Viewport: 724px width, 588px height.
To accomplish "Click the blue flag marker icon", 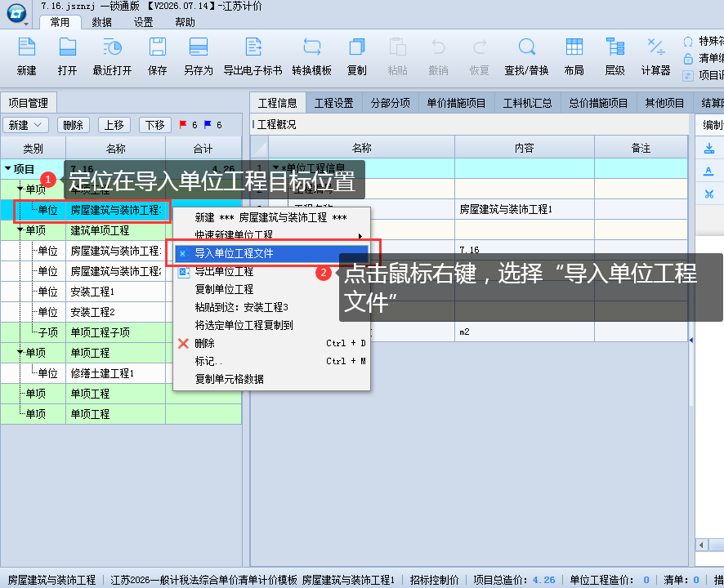I will [208, 125].
